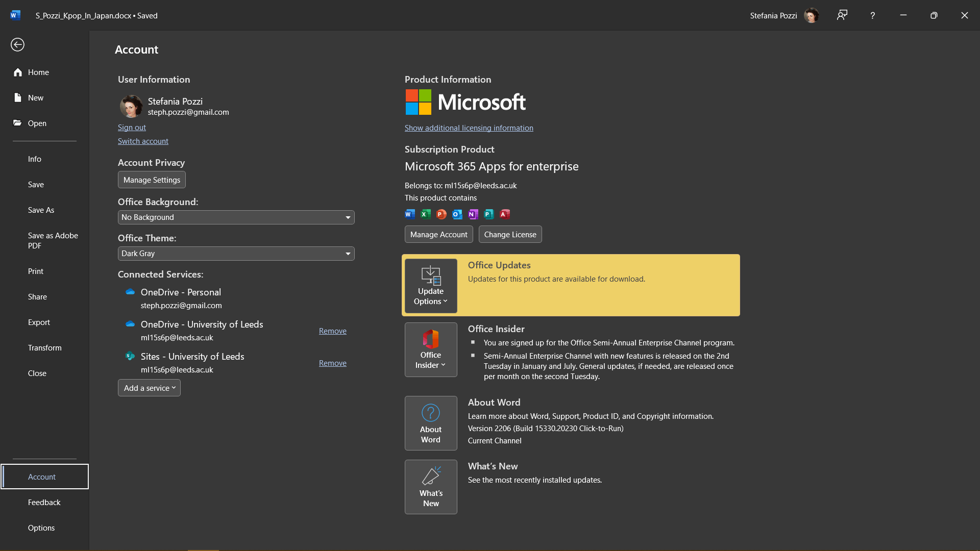Screen dimensions: 980x551
Task: Close the document via sidebar Close
Action: tap(44, 373)
